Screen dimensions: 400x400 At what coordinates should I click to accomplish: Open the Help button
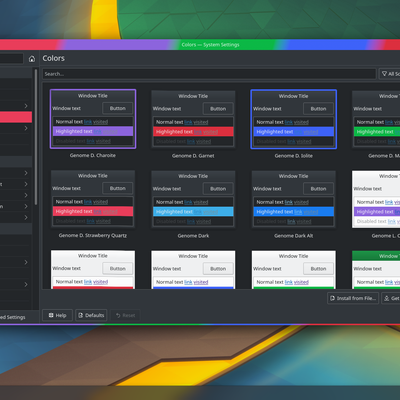pos(57,315)
